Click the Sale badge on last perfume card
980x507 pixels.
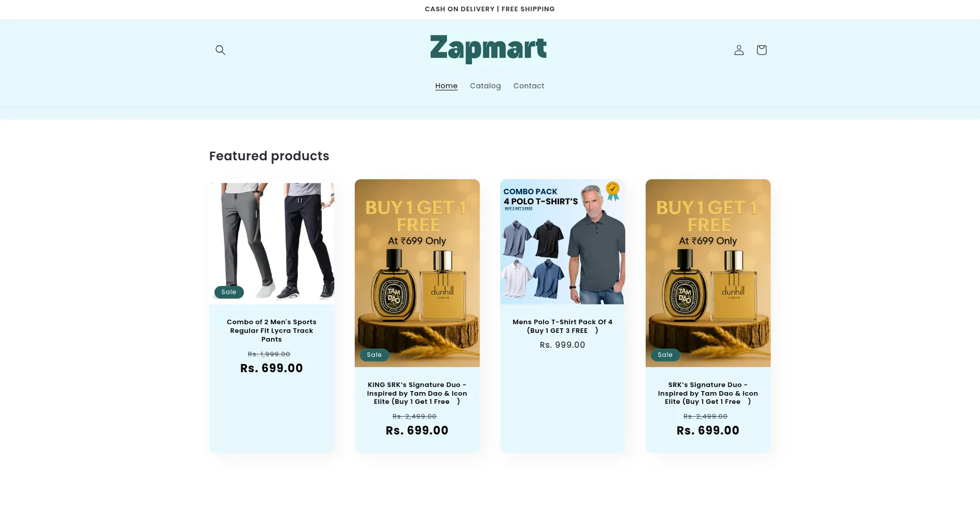665,355
